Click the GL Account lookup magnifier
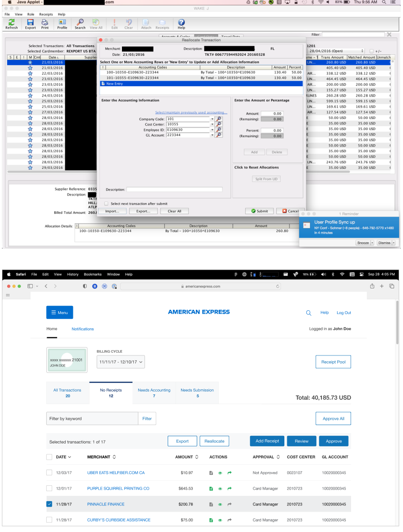The height and width of the screenshot is (532, 403). point(219,135)
